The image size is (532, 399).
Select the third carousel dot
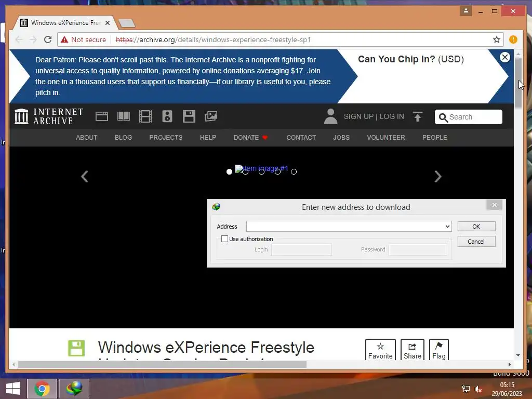262,171
